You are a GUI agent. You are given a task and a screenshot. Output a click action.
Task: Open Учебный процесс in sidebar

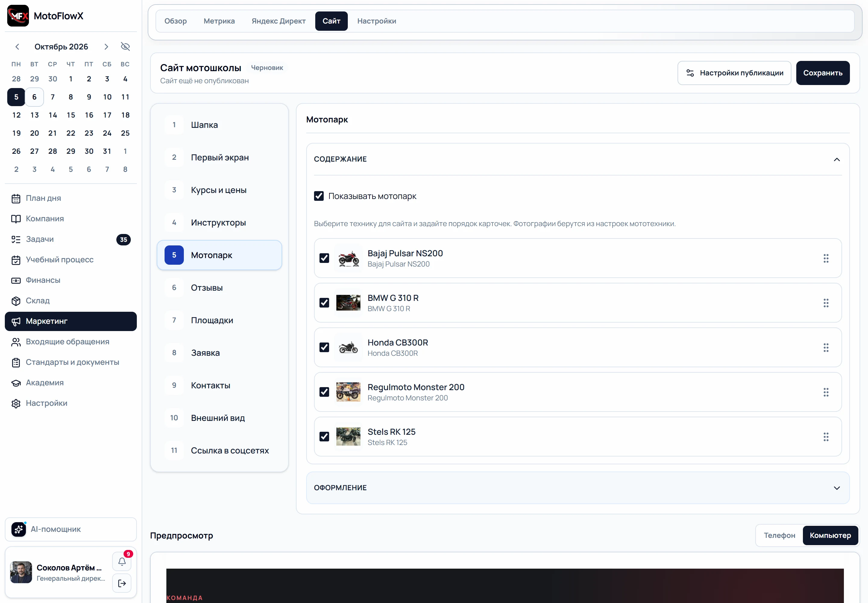coord(71,260)
